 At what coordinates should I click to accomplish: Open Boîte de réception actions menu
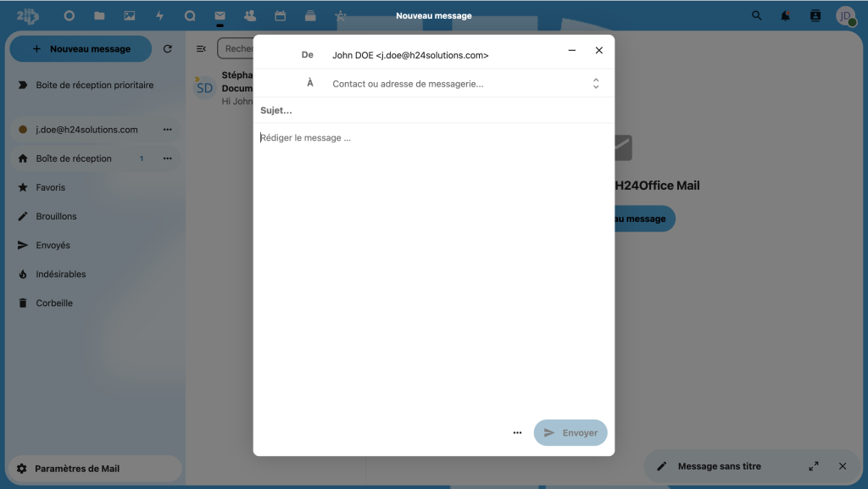pos(167,158)
